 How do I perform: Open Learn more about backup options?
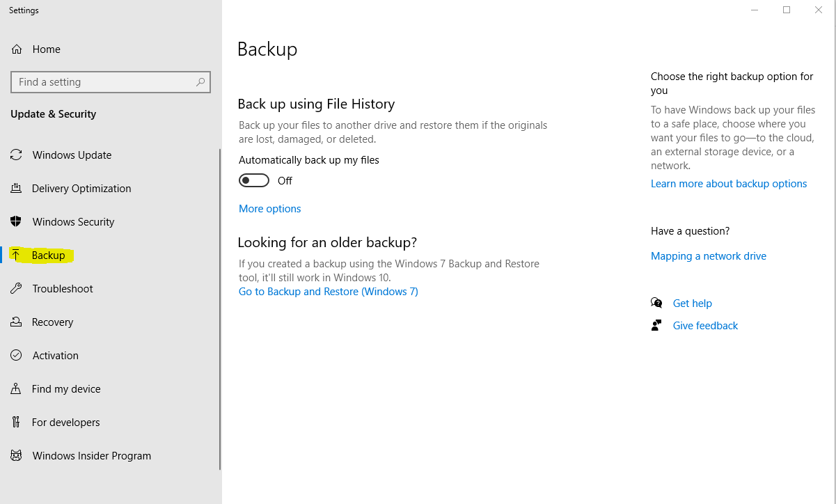(x=729, y=184)
